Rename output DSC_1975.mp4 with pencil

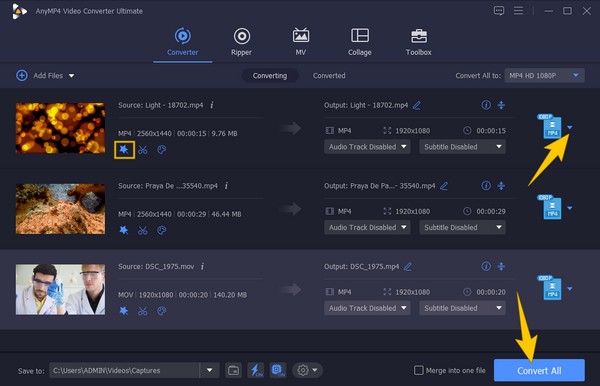408,267
